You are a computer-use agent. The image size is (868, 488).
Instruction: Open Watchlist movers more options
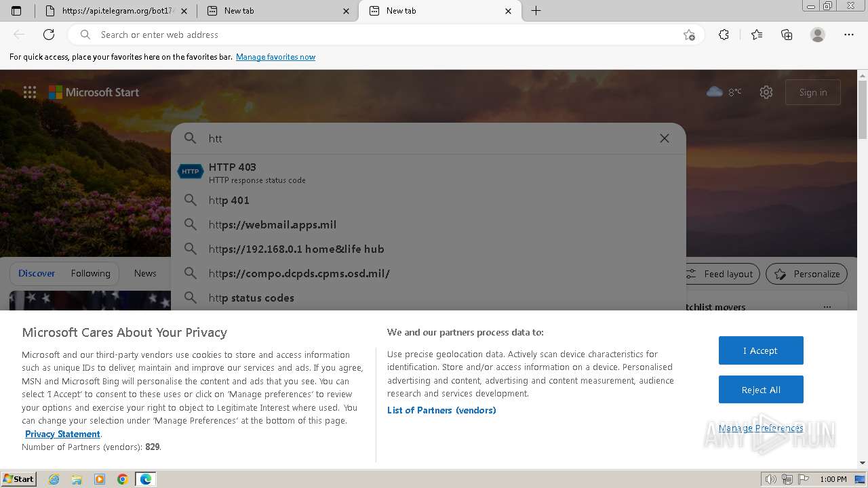pos(827,307)
